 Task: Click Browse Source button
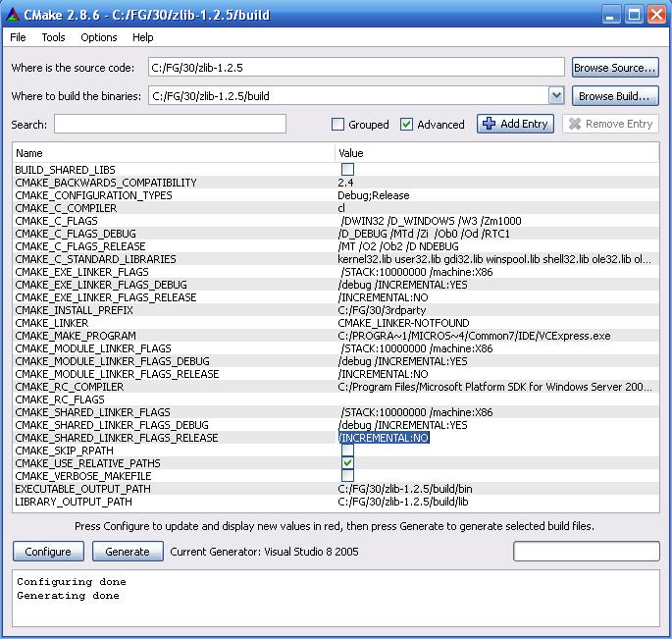(x=615, y=68)
